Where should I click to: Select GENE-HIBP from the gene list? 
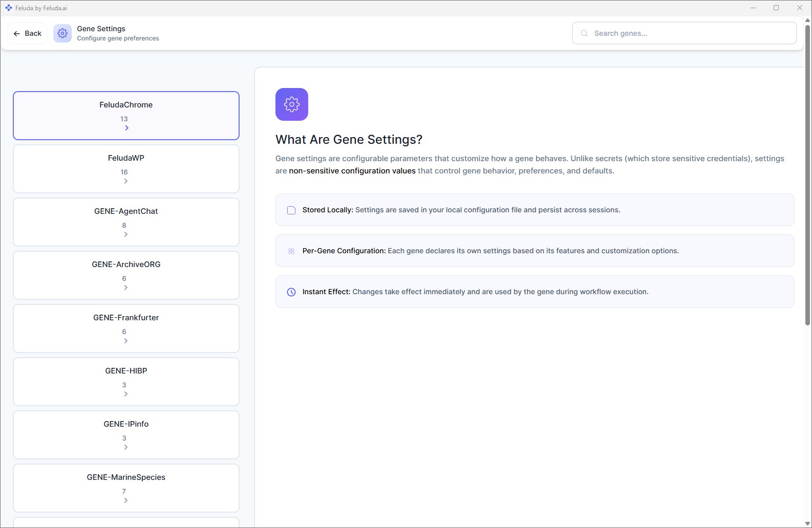click(x=126, y=381)
